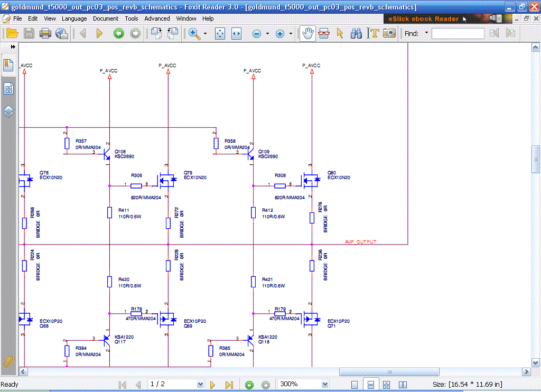Open Zoom Out dropdown arrow

[x=267, y=33]
